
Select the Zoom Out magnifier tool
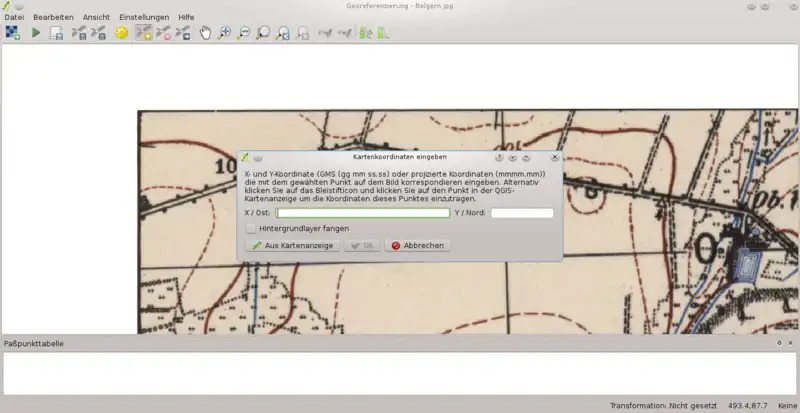point(243,33)
